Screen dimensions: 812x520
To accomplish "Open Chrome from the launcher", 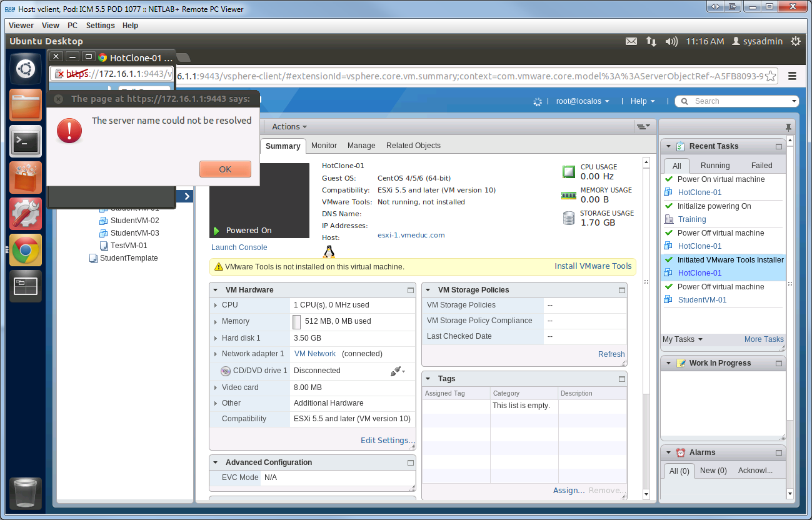I will [x=26, y=250].
